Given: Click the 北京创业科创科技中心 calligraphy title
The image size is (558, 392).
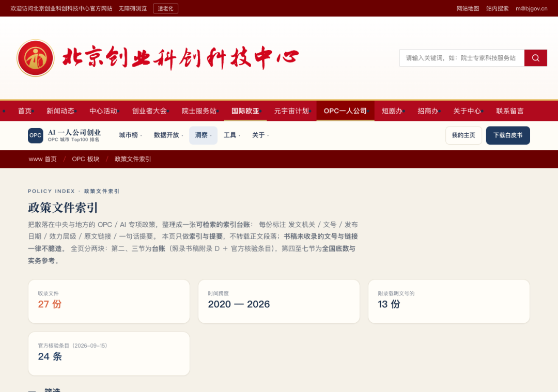Looking at the screenshot, I should pyautogui.click(x=180, y=58).
